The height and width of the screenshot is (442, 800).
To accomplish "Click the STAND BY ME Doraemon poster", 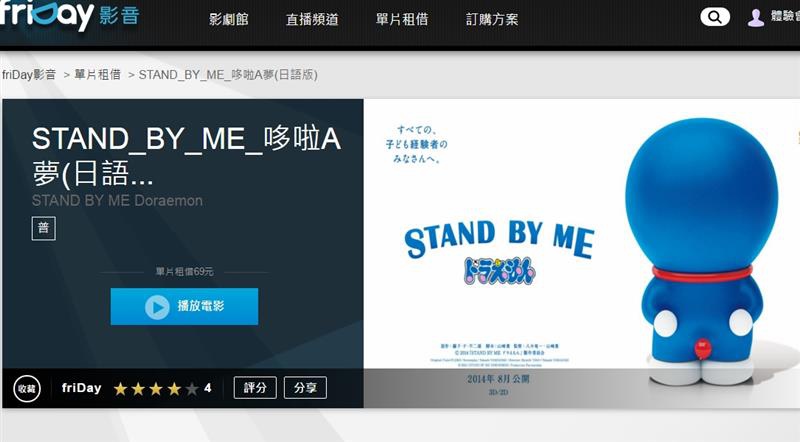I will (x=582, y=253).
